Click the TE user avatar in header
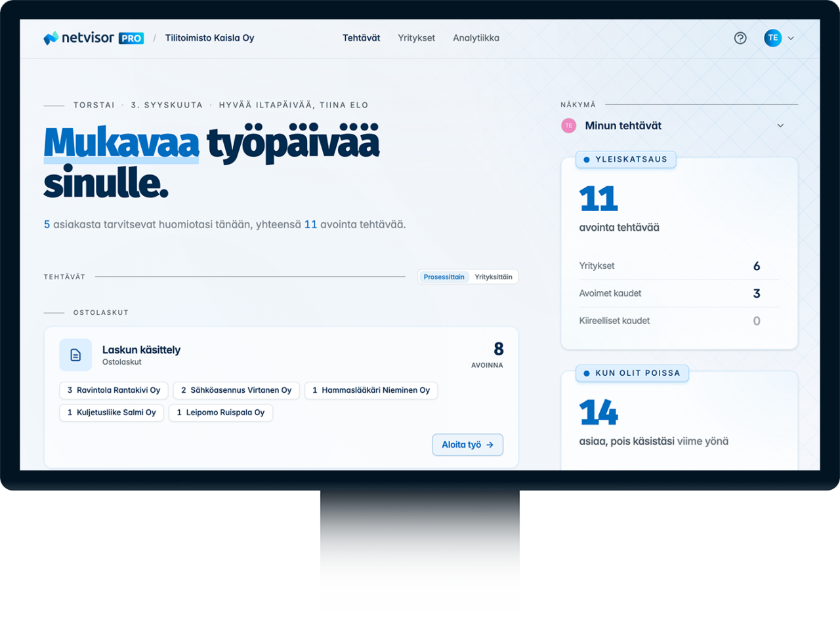The height and width of the screenshot is (623, 840). pos(773,38)
